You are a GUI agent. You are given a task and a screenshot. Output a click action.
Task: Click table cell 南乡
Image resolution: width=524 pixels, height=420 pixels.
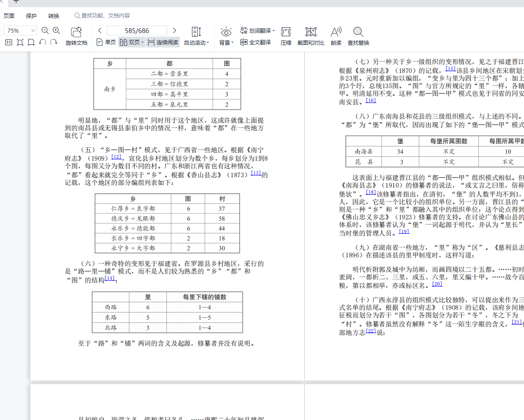110,89
